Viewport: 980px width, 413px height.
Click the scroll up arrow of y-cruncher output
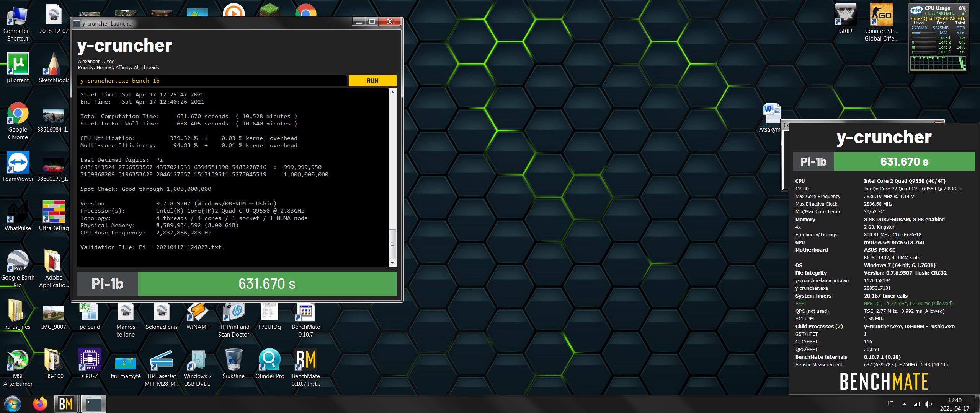[x=392, y=92]
